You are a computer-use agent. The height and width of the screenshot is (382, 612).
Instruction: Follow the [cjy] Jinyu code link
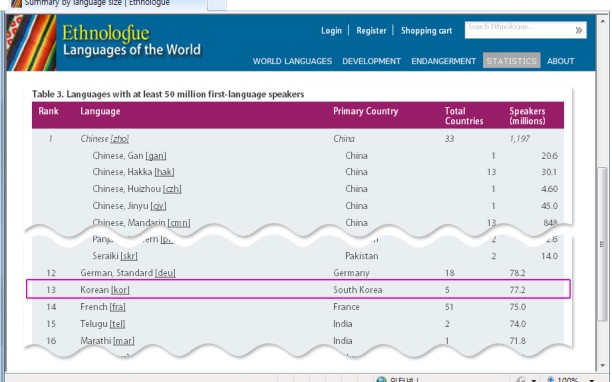coord(158,206)
